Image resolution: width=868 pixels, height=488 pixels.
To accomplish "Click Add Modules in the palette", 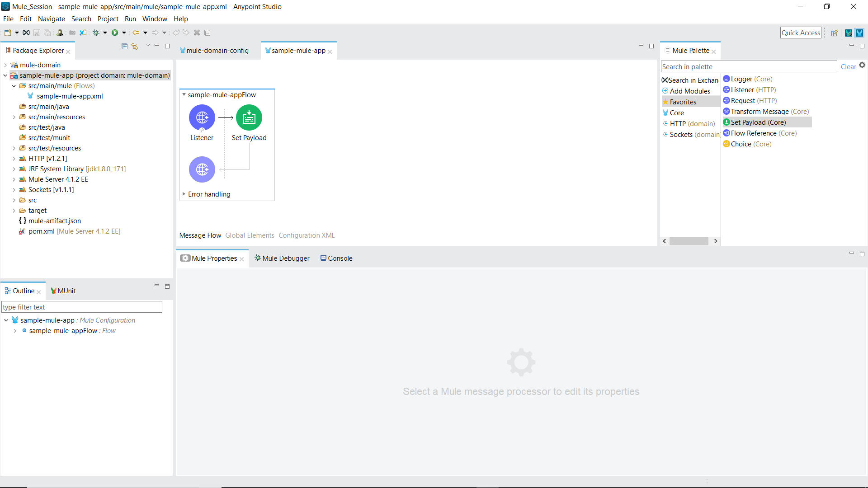I will (x=689, y=91).
